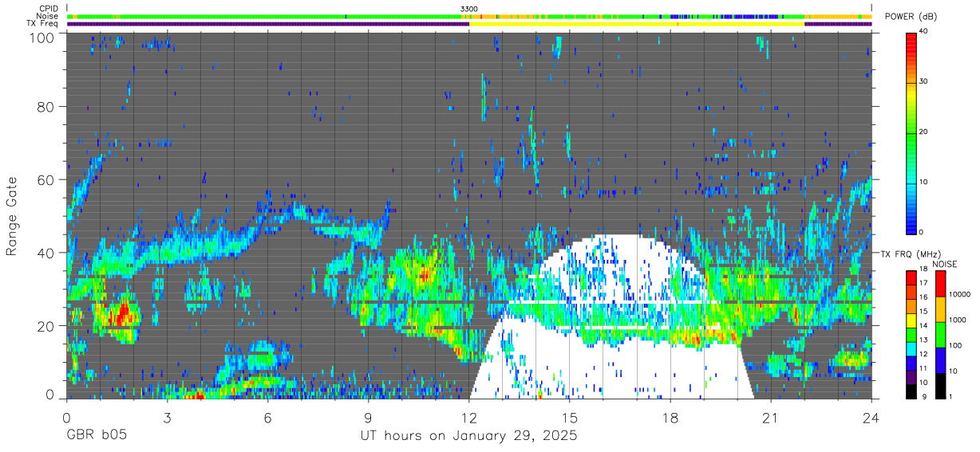Click the 60 range gate tick label
Viewport: 980px width, 452px height.
[x=46, y=180]
